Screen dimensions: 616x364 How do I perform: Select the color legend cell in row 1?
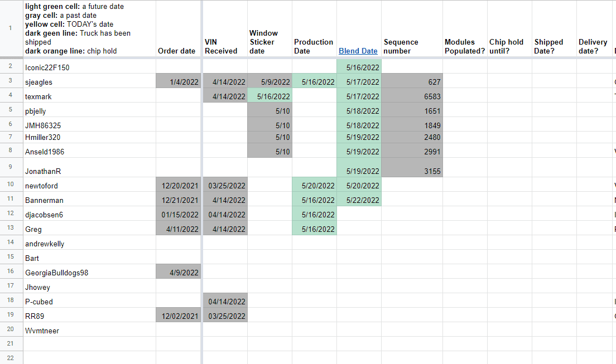coord(89,29)
